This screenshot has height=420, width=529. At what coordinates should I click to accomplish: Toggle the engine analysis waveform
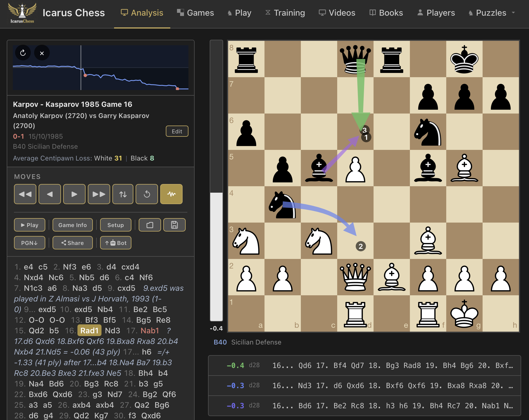171,194
